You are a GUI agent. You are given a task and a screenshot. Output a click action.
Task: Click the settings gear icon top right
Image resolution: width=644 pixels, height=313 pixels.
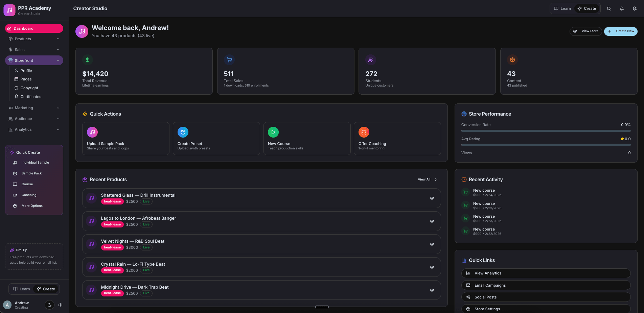coord(635,8)
